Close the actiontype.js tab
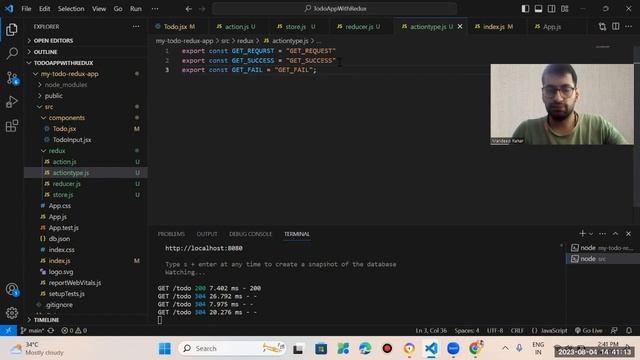 point(460,27)
